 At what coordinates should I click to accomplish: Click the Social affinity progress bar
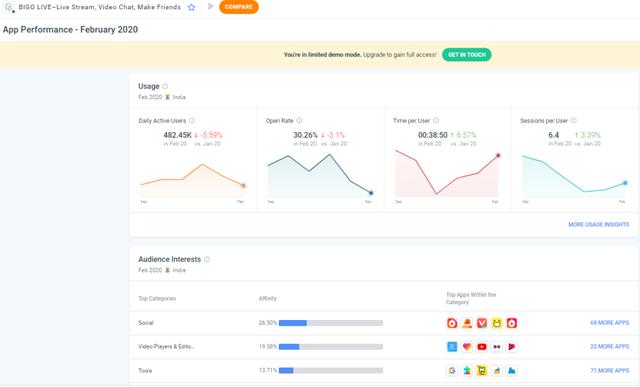(x=331, y=323)
